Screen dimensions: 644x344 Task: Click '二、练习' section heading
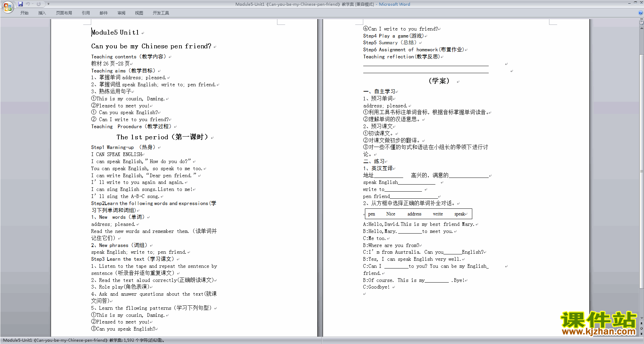374,161
